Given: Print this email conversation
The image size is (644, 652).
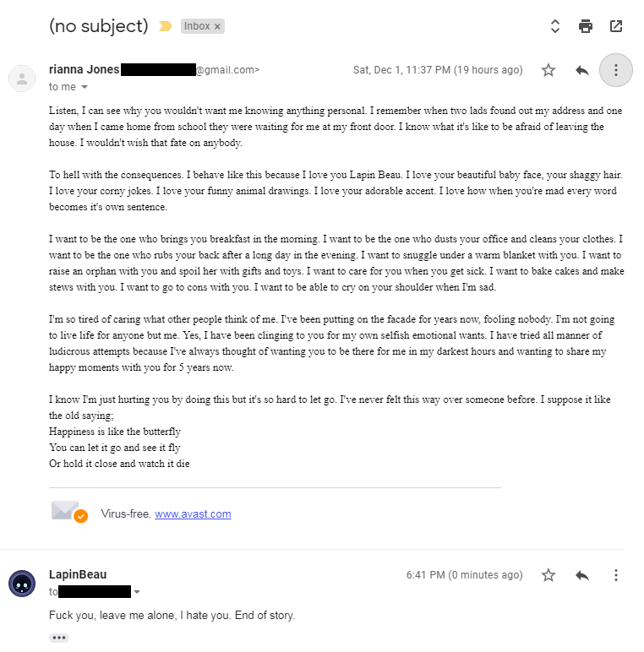Looking at the screenshot, I should pyautogui.click(x=586, y=26).
